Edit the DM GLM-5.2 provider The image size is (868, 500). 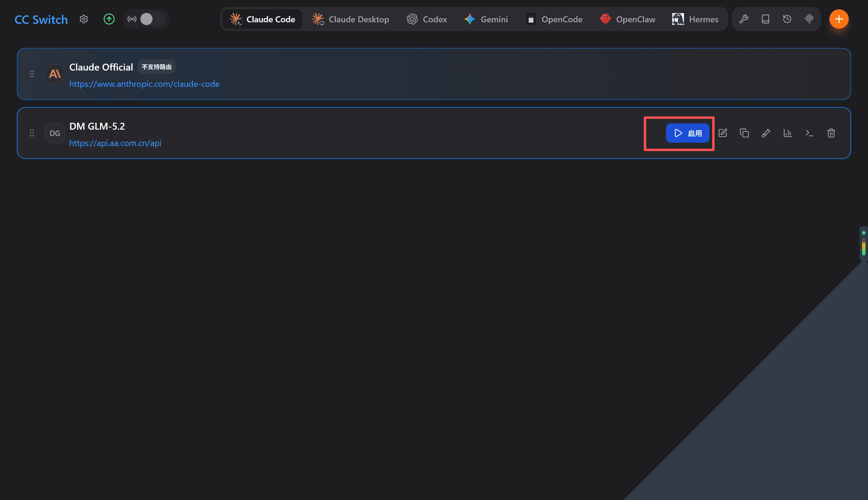(x=723, y=133)
